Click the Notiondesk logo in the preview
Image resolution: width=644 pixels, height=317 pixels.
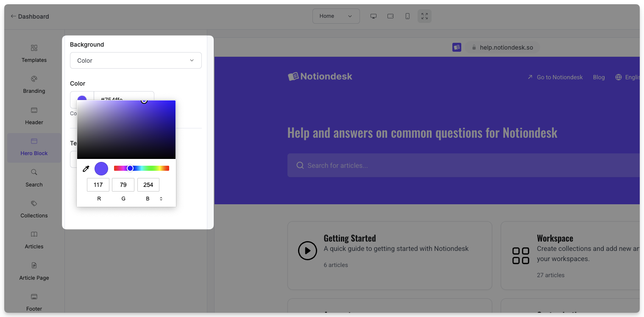320,76
